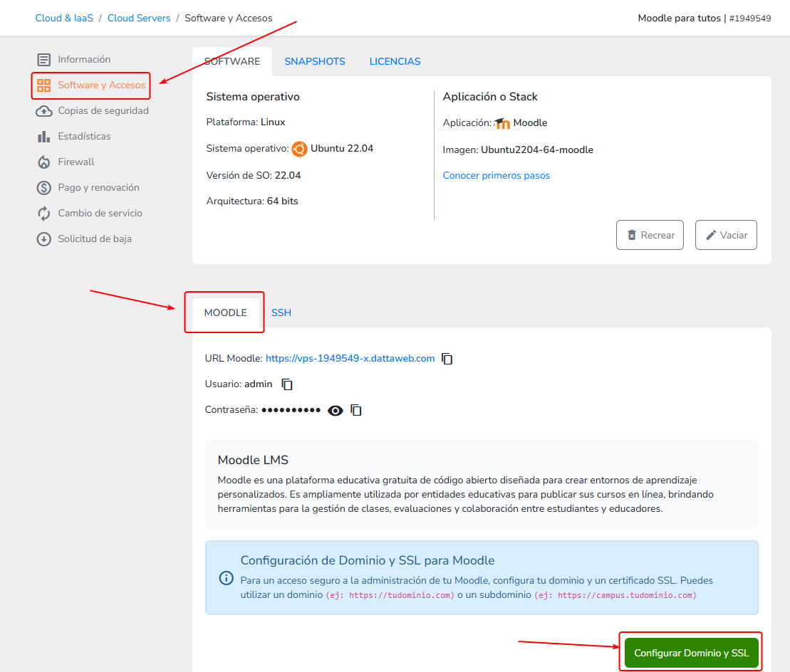The width and height of the screenshot is (790, 672).
Task: Click Configurar Dominio y SSL button
Action: click(x=691, y=653)
